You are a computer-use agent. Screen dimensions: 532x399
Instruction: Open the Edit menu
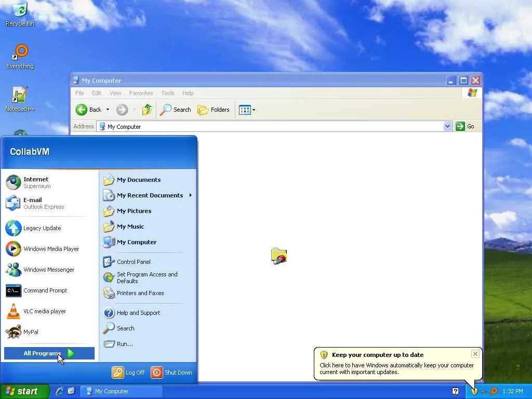pyautogui.click(x=96, y=93)
